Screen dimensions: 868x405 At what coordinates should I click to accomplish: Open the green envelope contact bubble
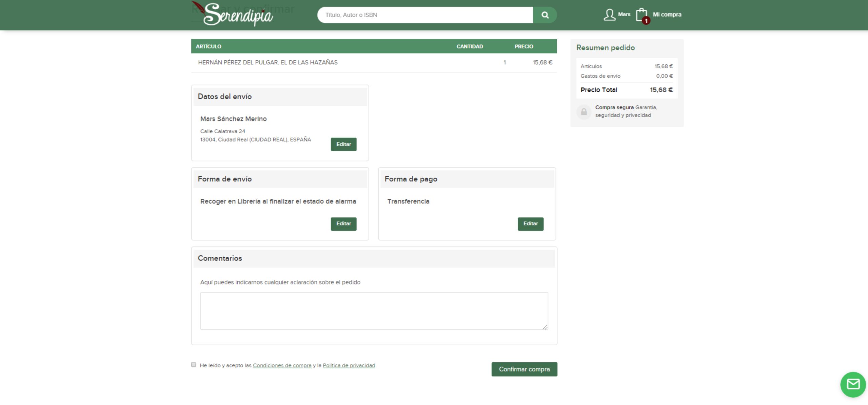(x=853, y=384)
